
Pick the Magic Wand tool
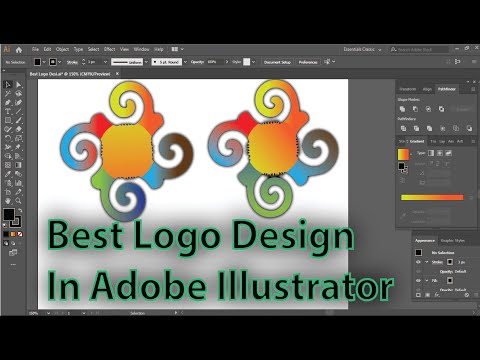(x=8, y=94)
